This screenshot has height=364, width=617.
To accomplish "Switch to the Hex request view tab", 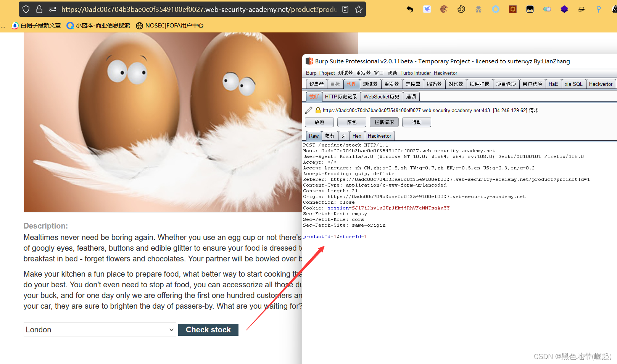I will coord(357,136).
